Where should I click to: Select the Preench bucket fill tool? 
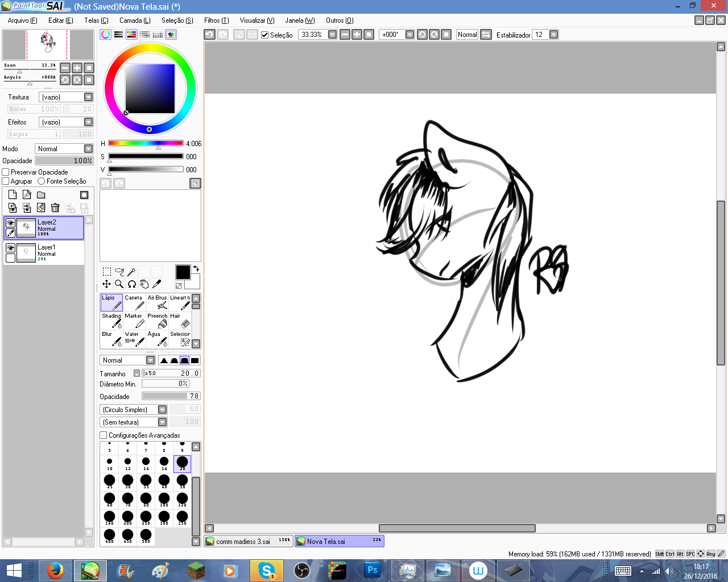(157, 321)
